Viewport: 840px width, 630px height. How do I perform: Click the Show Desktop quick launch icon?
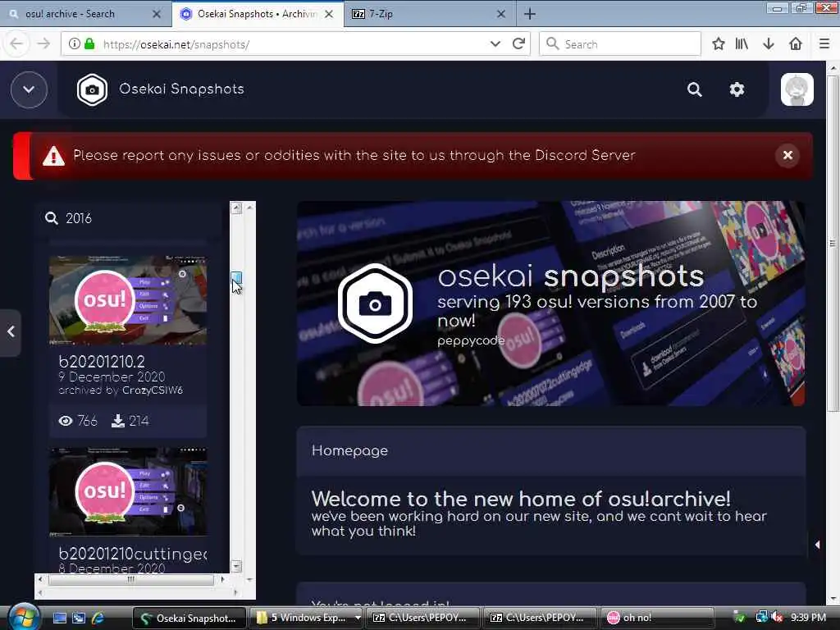[59, 619]
